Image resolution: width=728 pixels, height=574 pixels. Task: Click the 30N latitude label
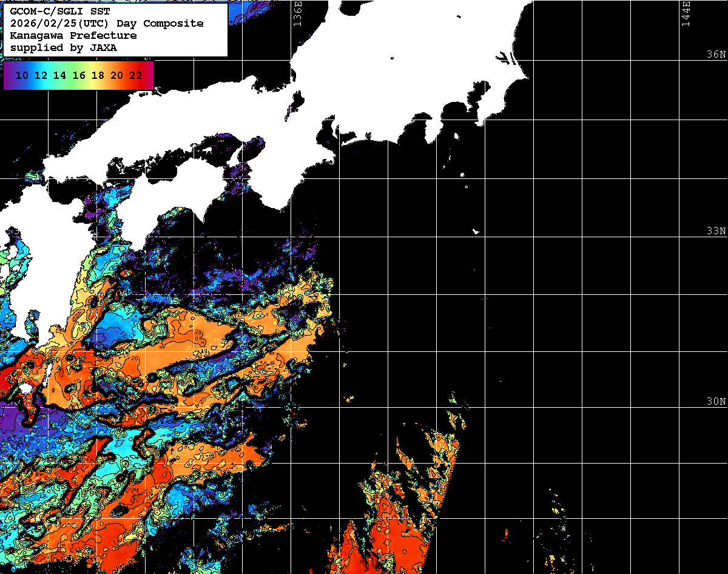point(716,402)
